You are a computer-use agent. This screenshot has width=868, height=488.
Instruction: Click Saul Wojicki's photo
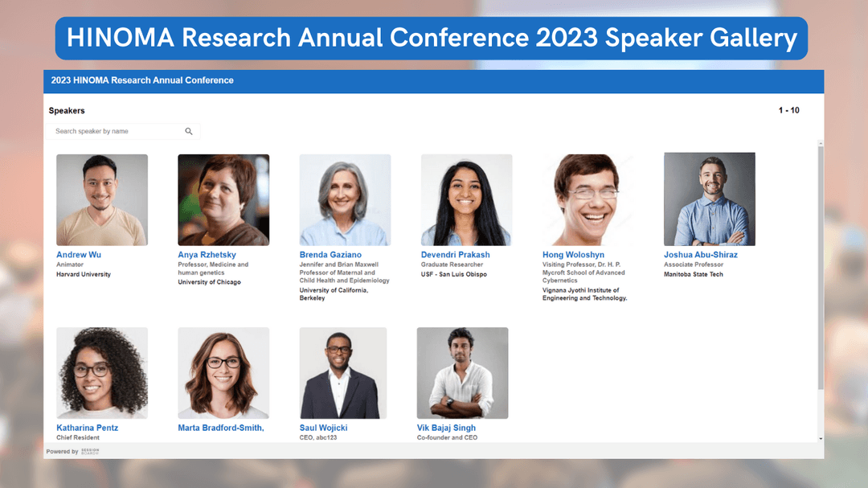[x=344, y=371]
